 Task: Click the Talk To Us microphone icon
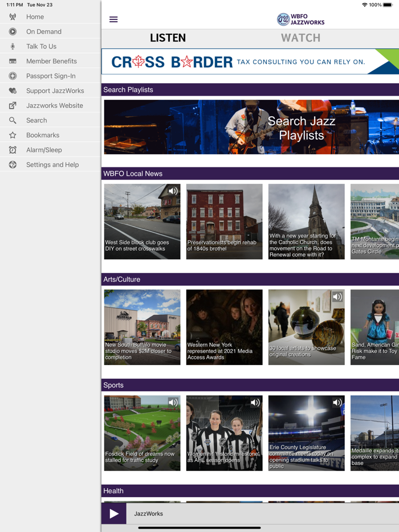coord(13,47)
